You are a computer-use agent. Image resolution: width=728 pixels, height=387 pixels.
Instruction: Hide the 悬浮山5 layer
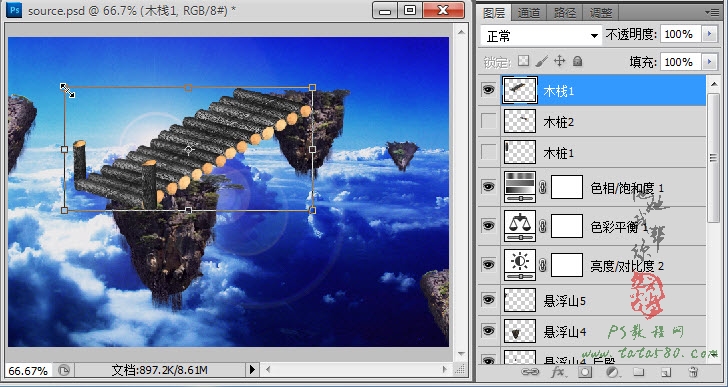coord(488,300)
